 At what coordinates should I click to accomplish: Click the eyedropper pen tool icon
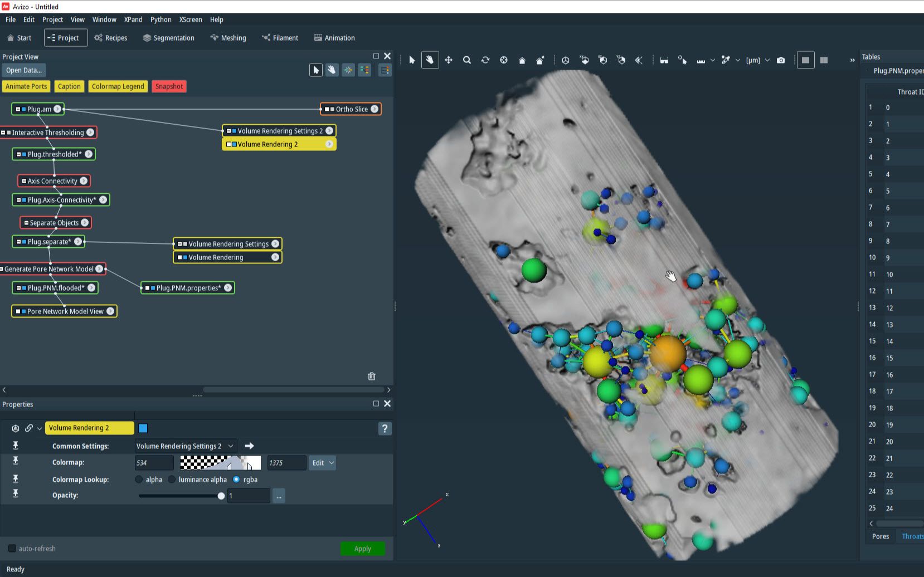point(726,60)
